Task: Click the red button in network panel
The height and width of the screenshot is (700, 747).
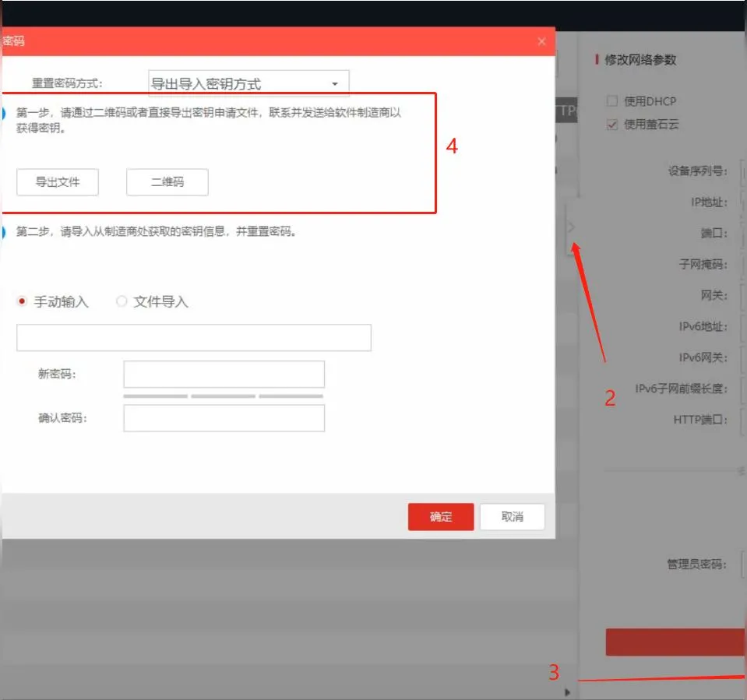Action: tap(676, 642)
